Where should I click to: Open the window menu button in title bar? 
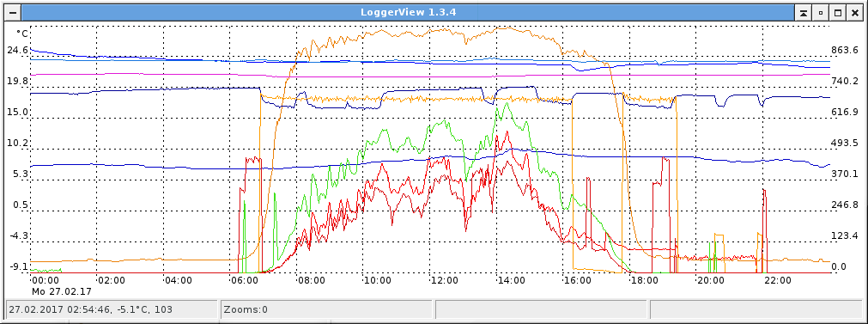click(13, 12)
